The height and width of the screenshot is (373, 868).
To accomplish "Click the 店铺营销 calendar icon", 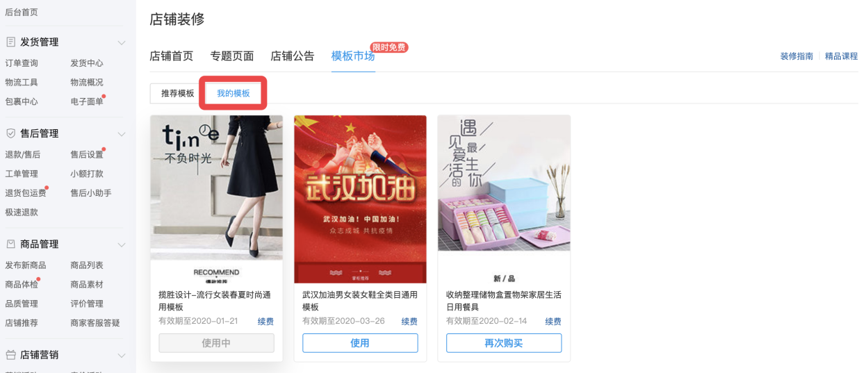I will coord(10,355).
